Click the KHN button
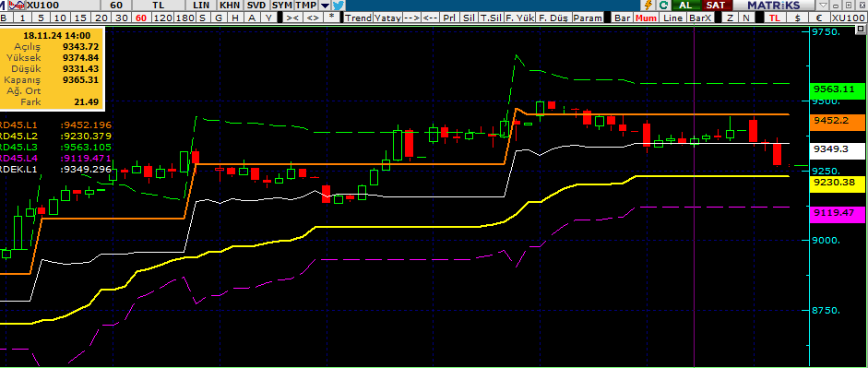868x368 pixels. 230,5
